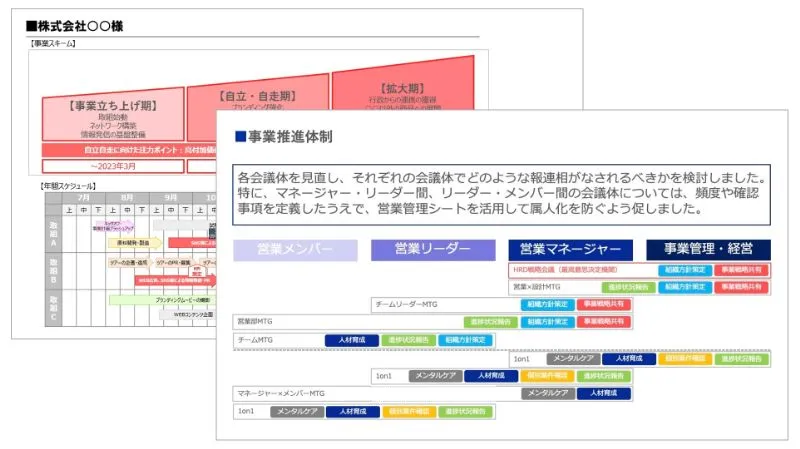Click the チームリーダーMTG row label
Image resolution: width=800 pixels, height=449 pixels.
(x=406, y=305)
